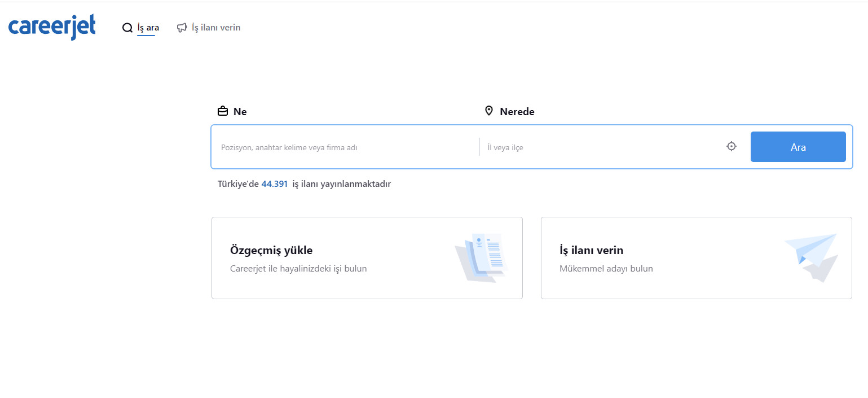This screenshot has height=398, width=868.
Task: Click the Careerjet ile hayalinizdeki işi bulun text
Action: coord(298,269)
